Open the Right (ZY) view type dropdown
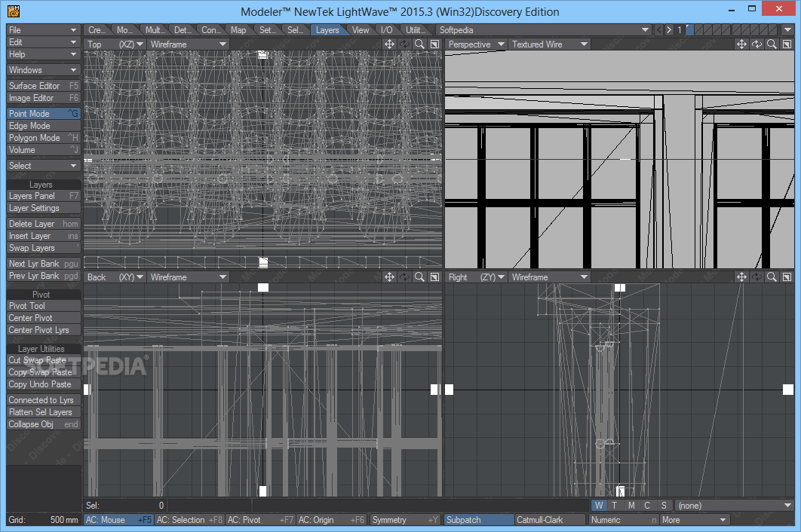This screenshot has height=532, width=801. [476, 277]
